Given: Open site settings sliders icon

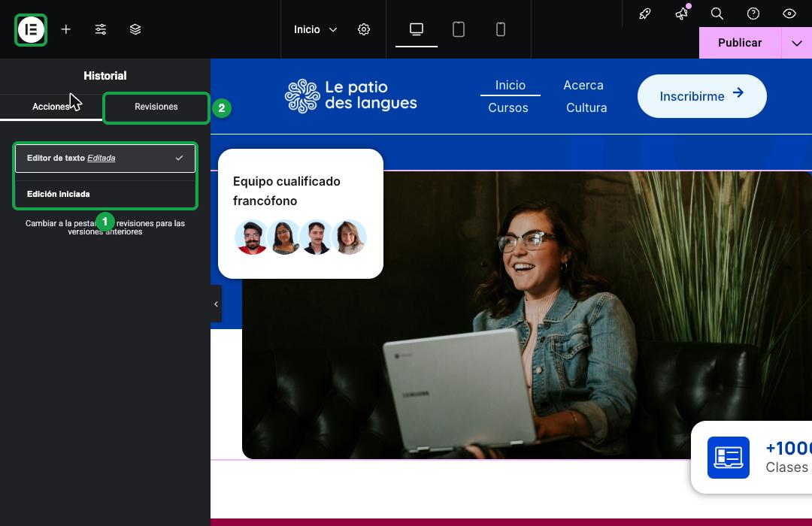Looking at the screenshot, I should [101, 29].
